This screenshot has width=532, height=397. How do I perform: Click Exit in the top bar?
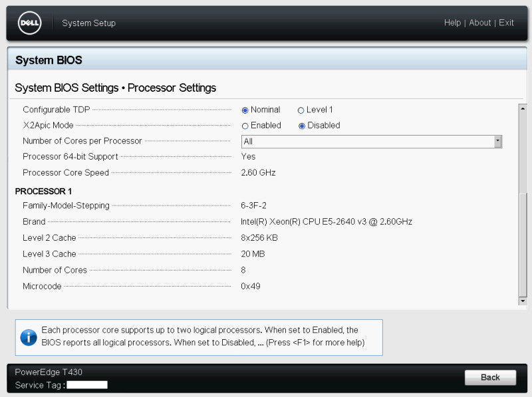coord(506,23)
